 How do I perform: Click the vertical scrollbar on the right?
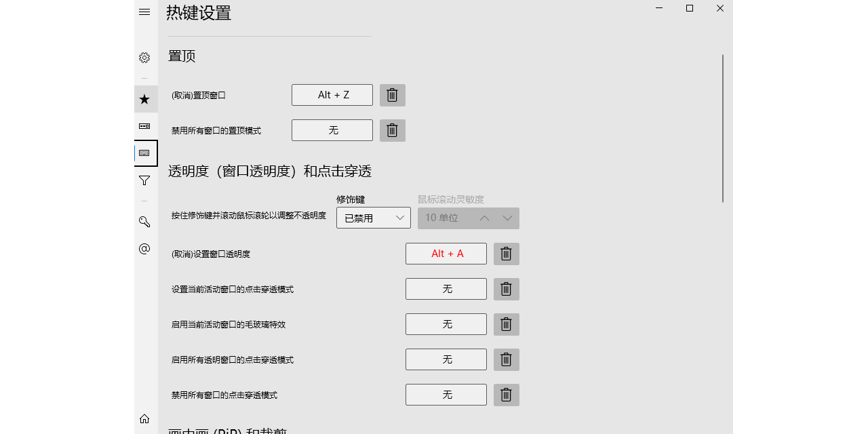(x=723, y=129)
